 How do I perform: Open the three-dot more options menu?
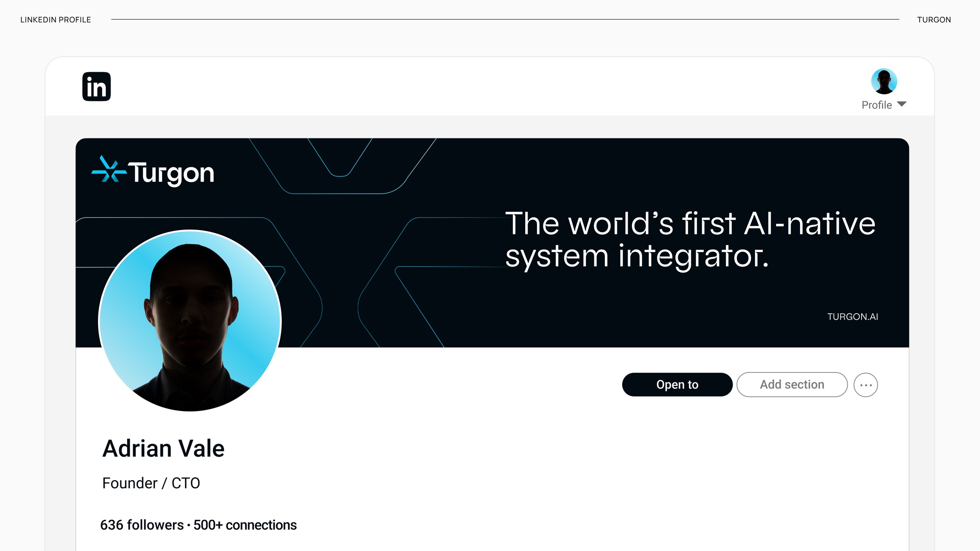(866, 385)
